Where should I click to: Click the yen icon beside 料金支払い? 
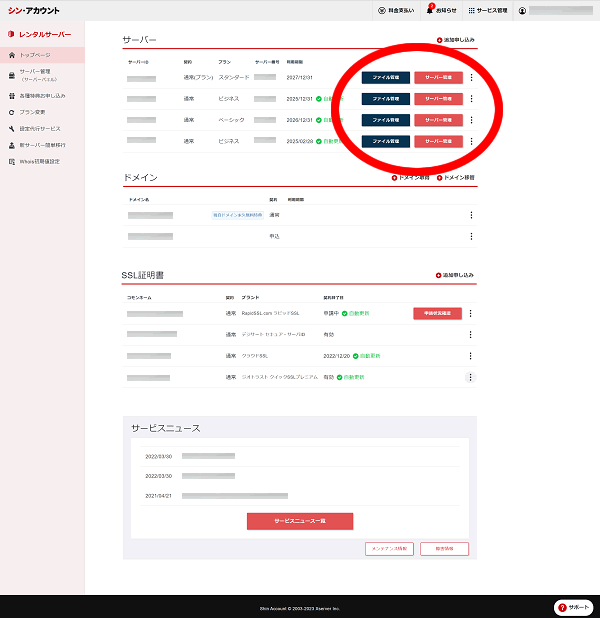(382, 11)
